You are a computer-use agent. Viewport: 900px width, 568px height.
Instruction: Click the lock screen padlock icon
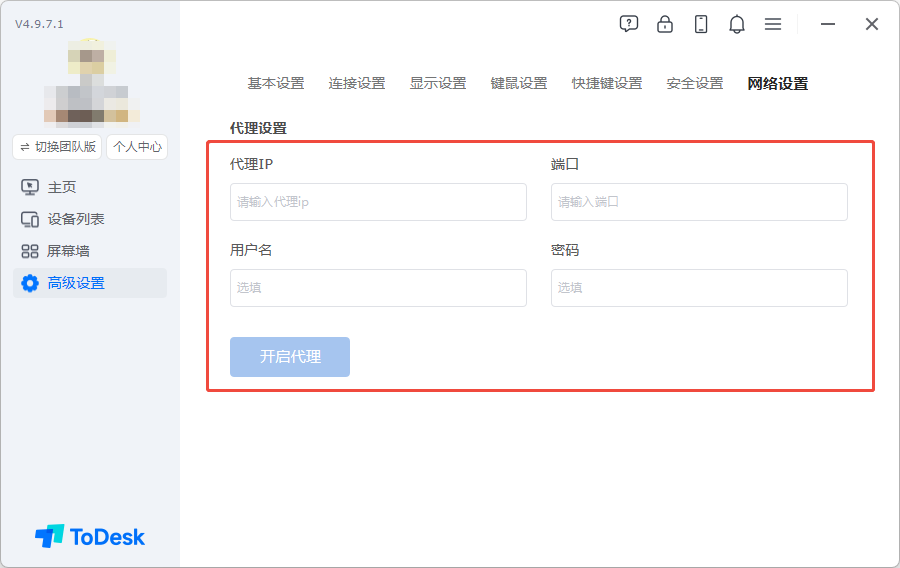tap(665, 24)
